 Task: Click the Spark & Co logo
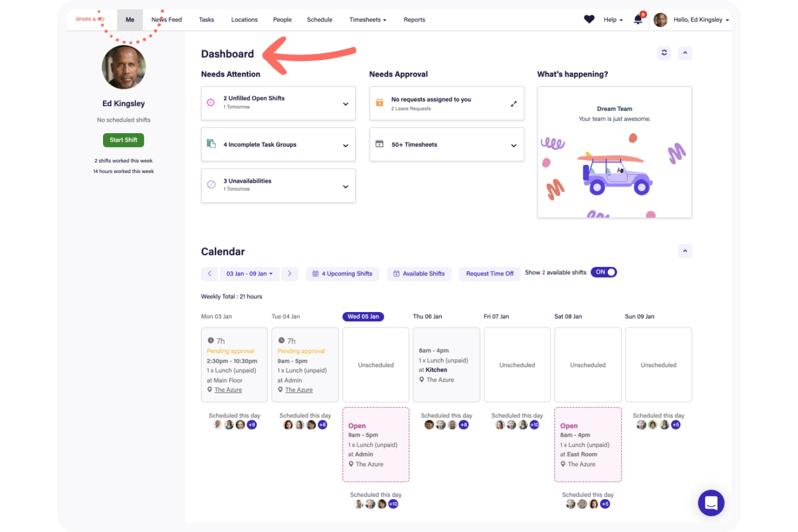point(90,19)
